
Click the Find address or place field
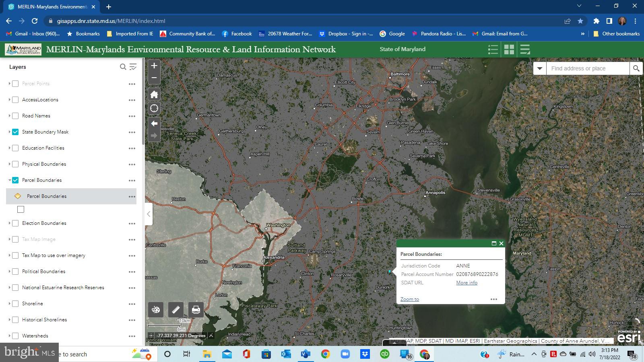(588, 68)
